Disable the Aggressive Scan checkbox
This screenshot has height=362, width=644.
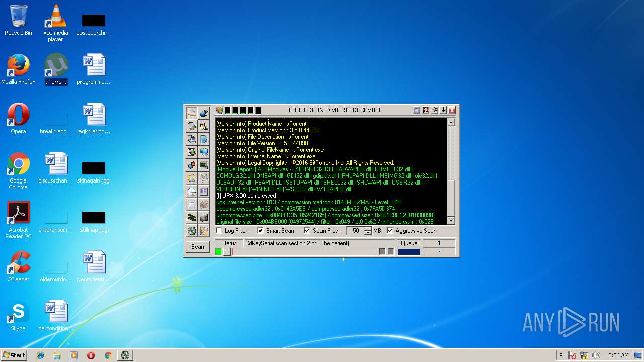click(x=390, y=231)
